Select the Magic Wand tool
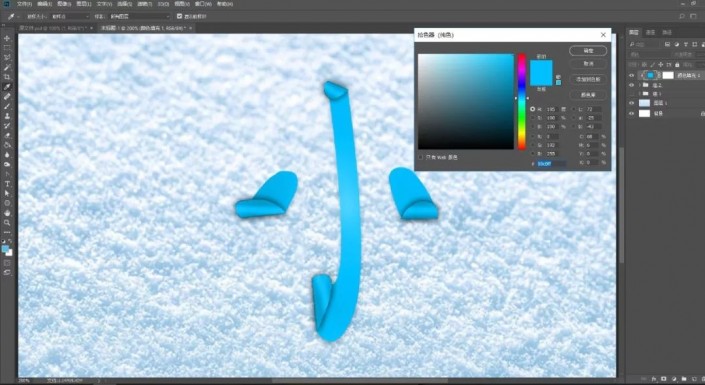This screenshot has height=385, width=705. click(x=7, y=67)
